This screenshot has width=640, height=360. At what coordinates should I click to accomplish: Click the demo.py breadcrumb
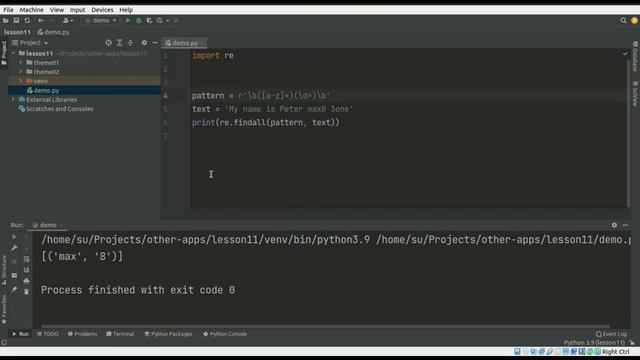click(53, 32)
